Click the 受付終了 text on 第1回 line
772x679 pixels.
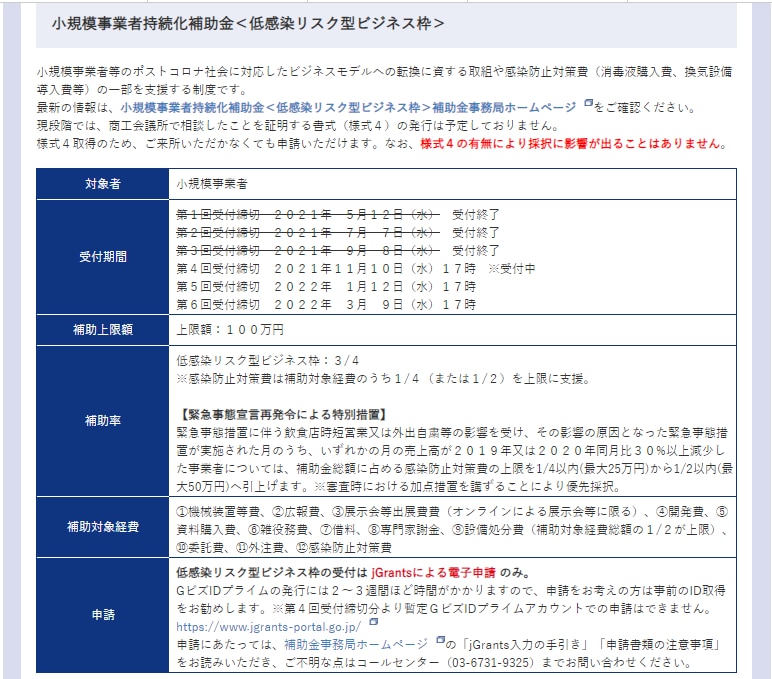click(476, 215)
